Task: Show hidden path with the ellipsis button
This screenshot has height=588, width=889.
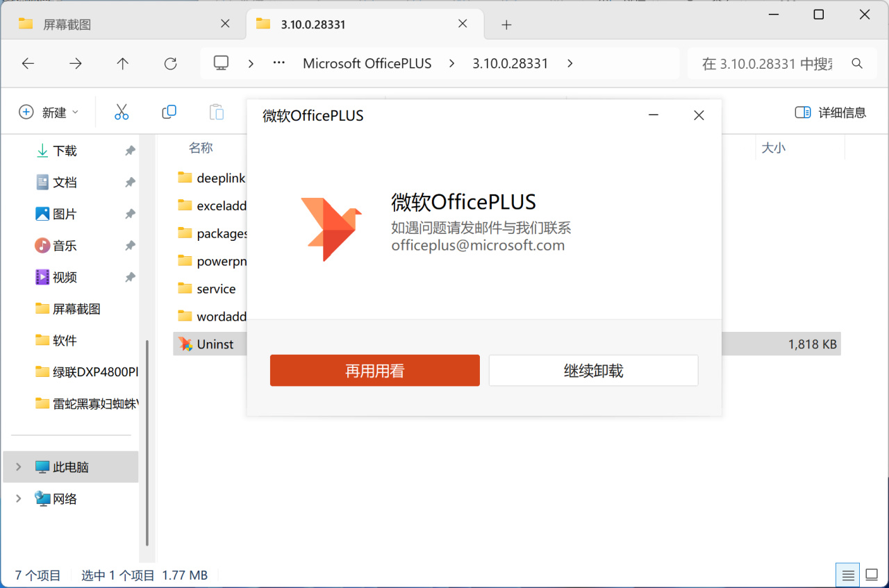Action: (x=279, y=63)
